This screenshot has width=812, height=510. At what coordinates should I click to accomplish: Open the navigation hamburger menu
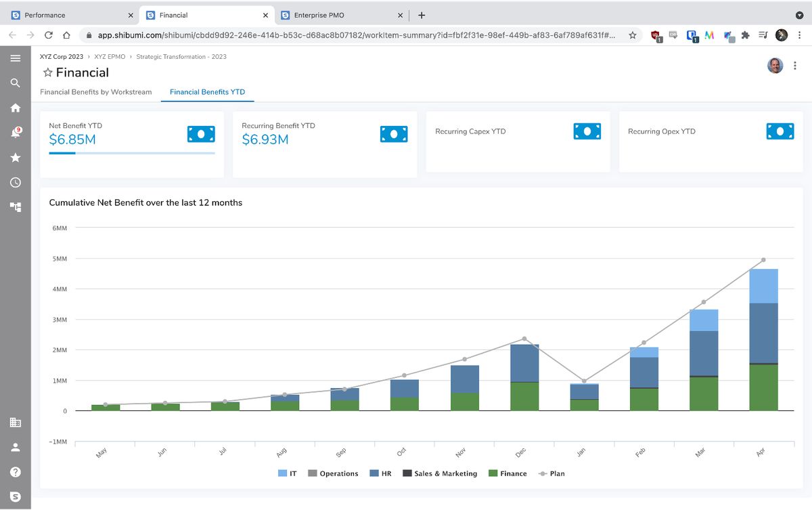pyautogui.click(x=16, y=58)
